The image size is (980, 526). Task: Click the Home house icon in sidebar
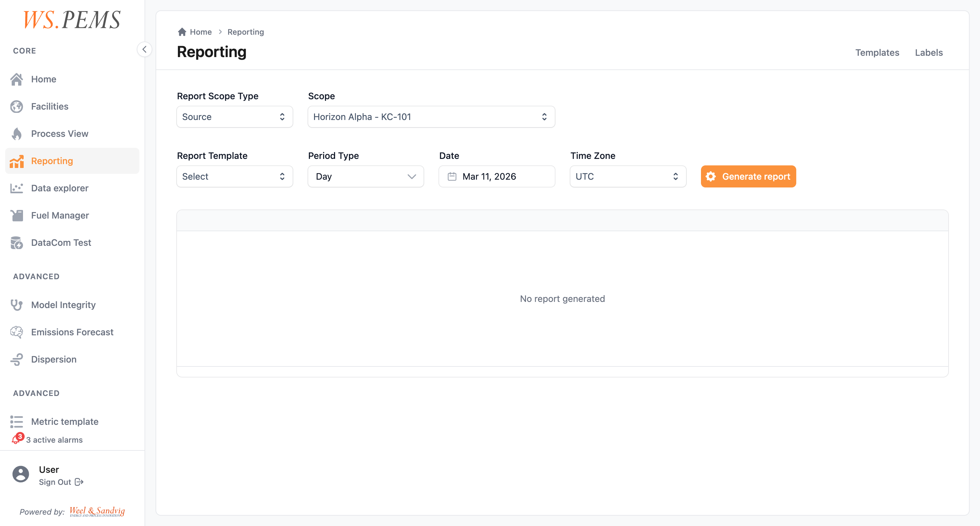17,79
